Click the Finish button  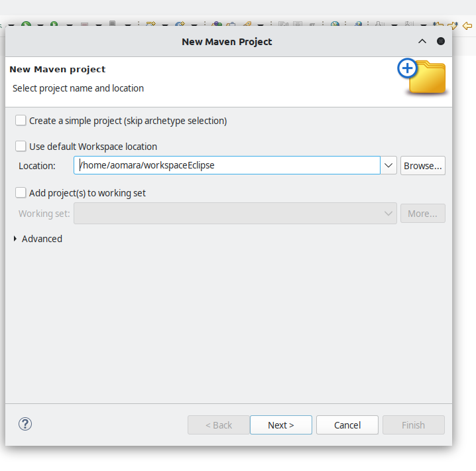(413, 425)
